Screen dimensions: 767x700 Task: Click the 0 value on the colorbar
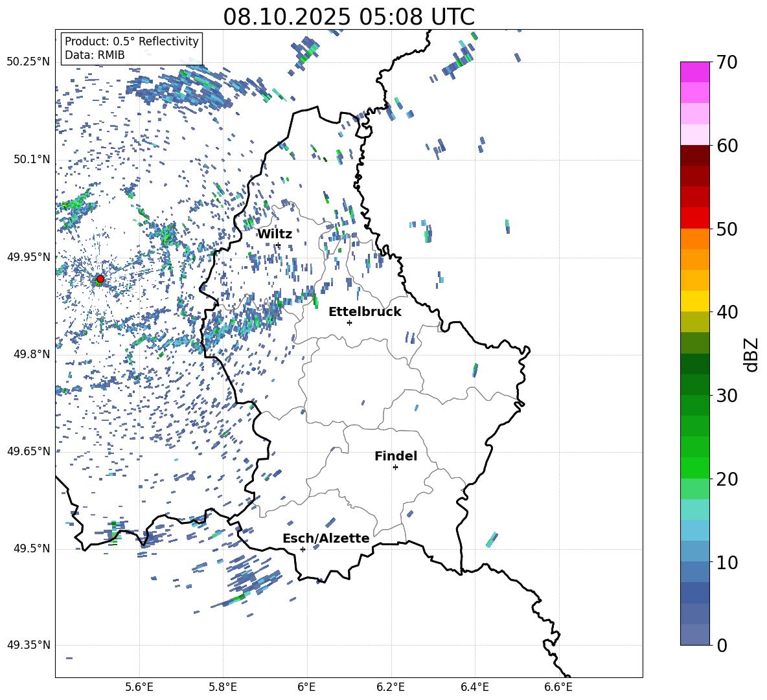722,645
